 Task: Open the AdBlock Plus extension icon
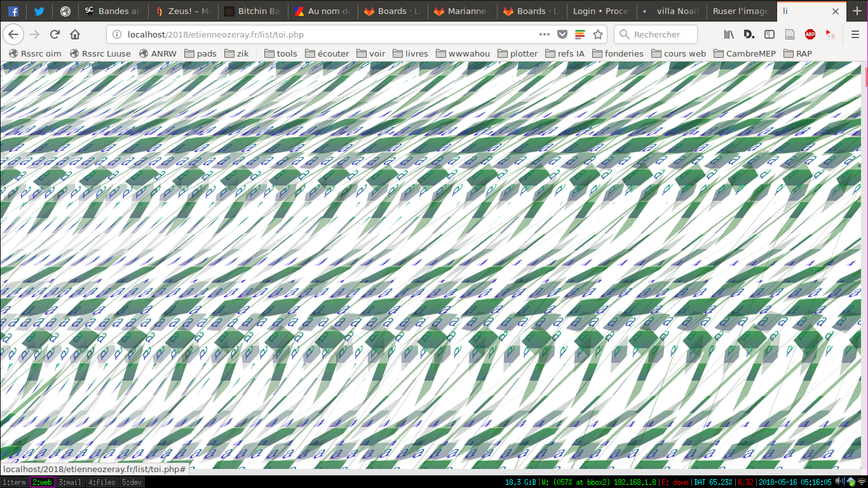point(810,34)
